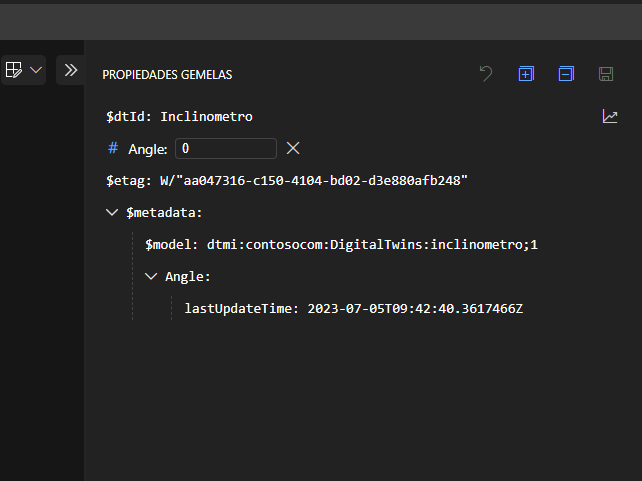Click the Angle property label

point(148,149)
